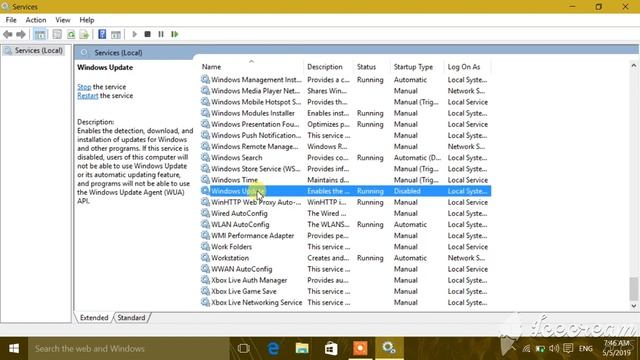Click the gear icon beside Windows Management Instrumentation
The height and width of the screenshot is (360, 640).
click(205, 80)
